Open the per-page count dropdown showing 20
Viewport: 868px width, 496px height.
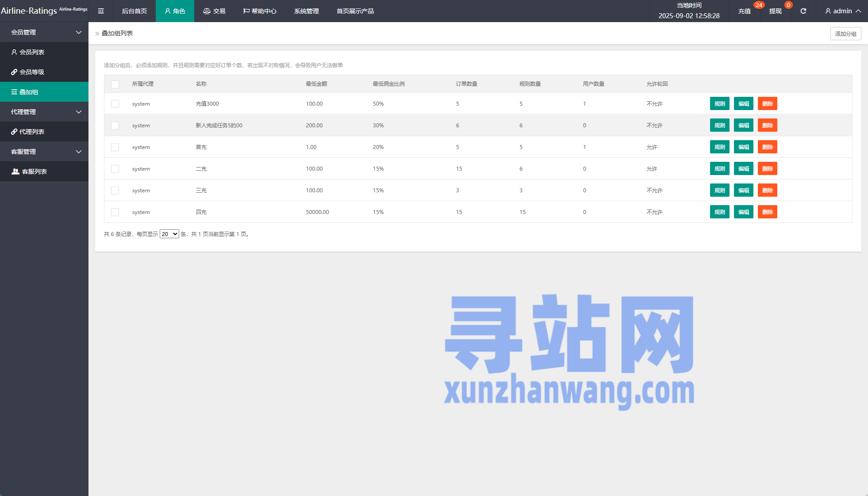(169, 234)
